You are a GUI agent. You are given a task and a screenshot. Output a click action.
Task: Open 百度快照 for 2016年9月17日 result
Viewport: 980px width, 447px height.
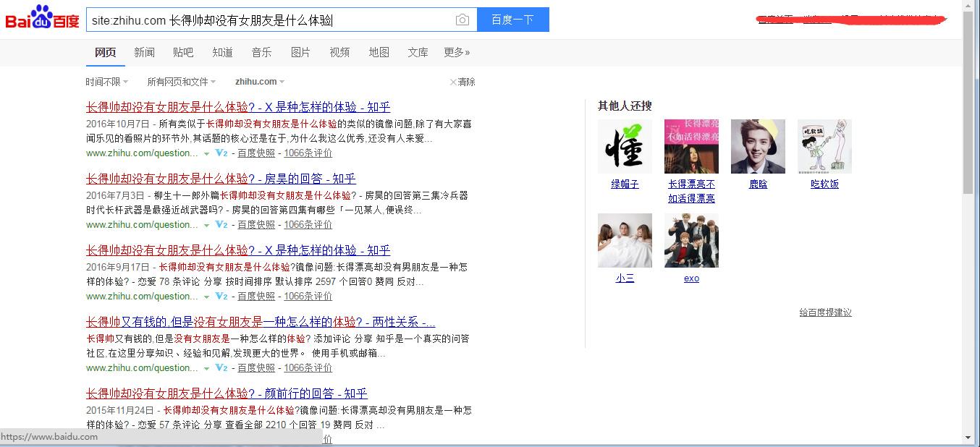pyautogui.click(x=256, y=297)
